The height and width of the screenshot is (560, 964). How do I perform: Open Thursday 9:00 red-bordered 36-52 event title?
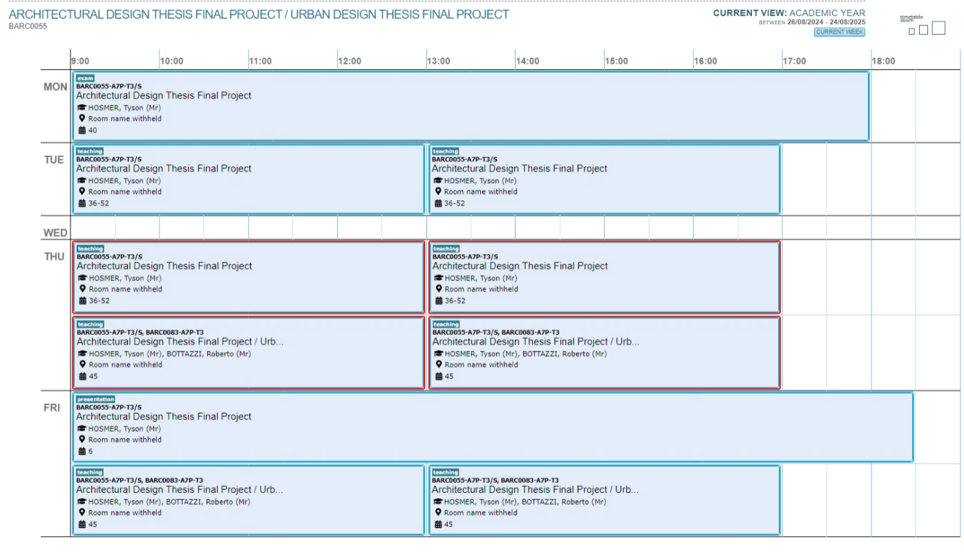click(x=164, y=266)
